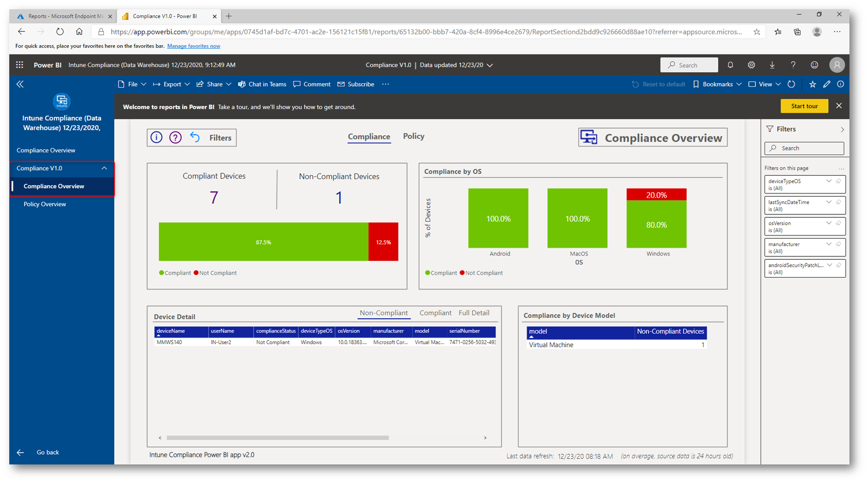868x483 pixels.
Task: Open filters on this page ellipsis menu
Action: [841, 168]
